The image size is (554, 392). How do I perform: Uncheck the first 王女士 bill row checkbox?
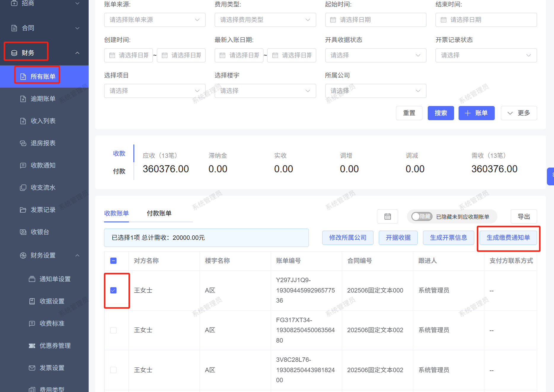[113, 290]
